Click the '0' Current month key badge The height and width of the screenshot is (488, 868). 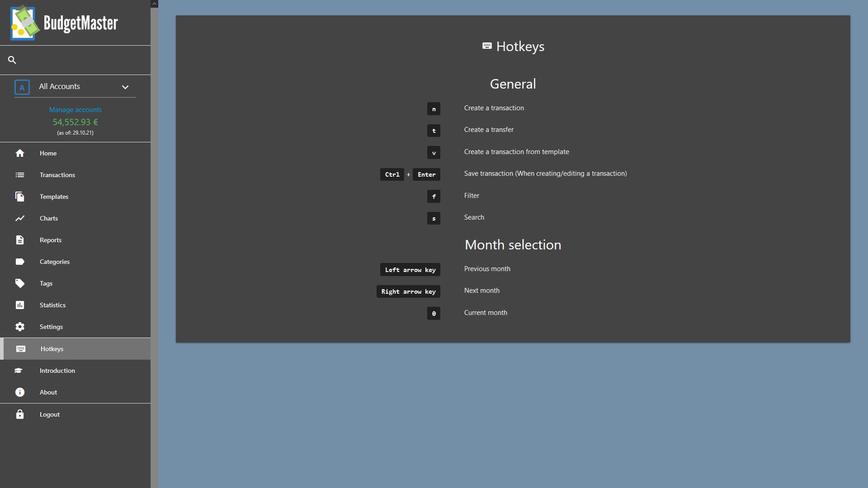click(434, 314)
